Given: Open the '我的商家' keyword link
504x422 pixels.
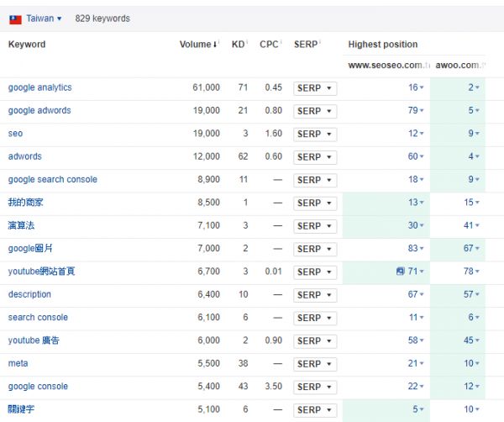Looking at the screenshot, I should (x=25, y=203).
